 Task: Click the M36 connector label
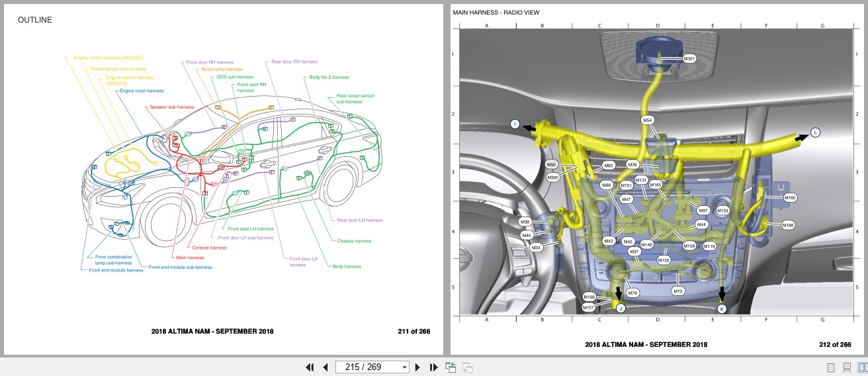(x=632, y=164)
